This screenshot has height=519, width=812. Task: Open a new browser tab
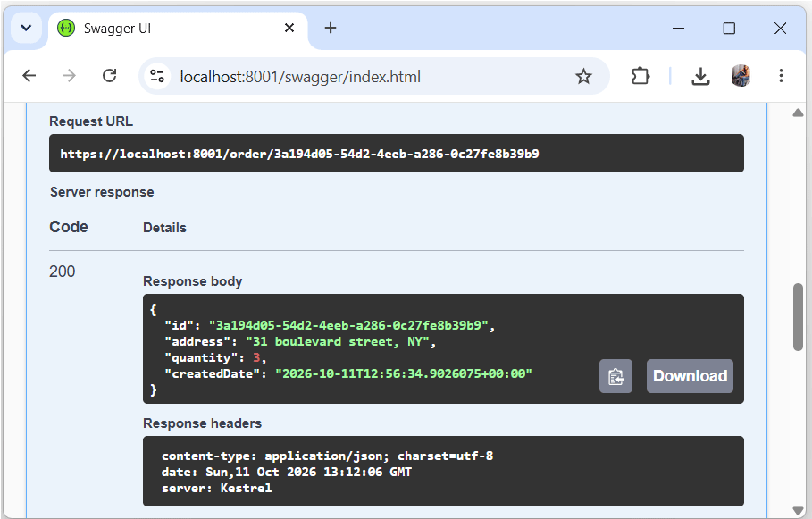click(331, 28)
